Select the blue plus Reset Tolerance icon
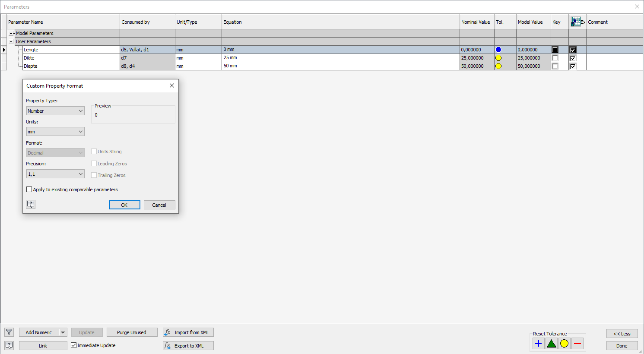This screenshot has height=354, width=644. click(x=538, y=343)
